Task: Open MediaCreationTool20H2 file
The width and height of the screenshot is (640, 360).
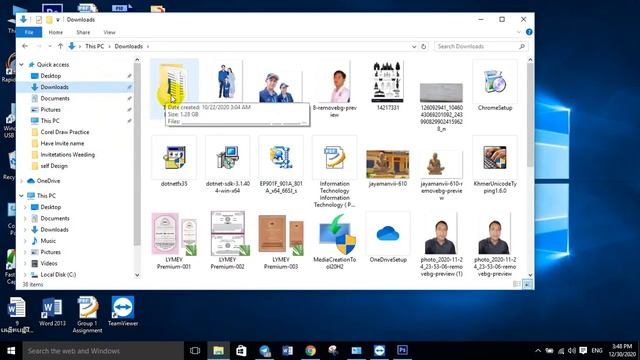Action: coord(334,241)
